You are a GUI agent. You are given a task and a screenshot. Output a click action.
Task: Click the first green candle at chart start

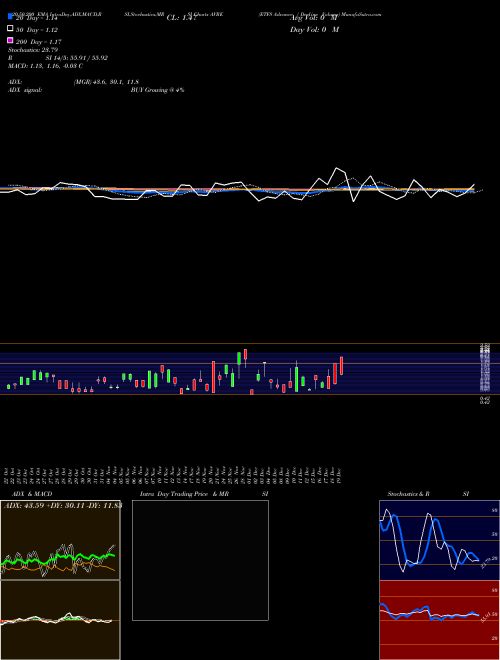pos(8,386)
